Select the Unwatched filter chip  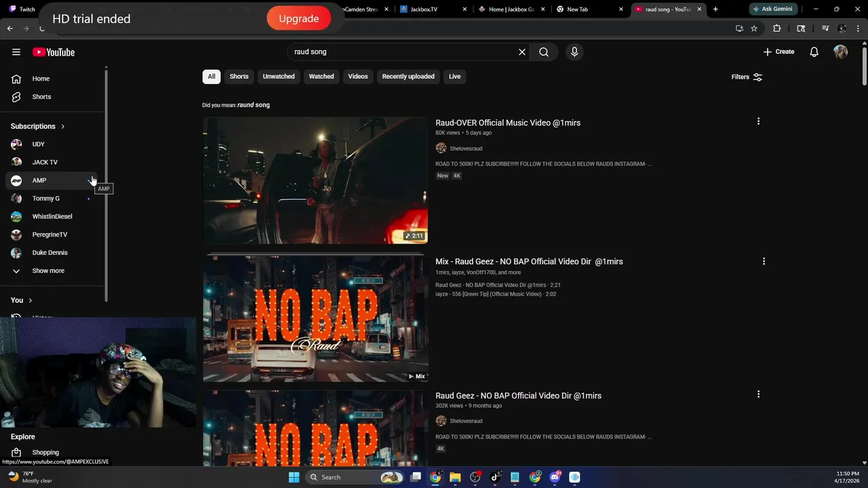click(279, 77)
